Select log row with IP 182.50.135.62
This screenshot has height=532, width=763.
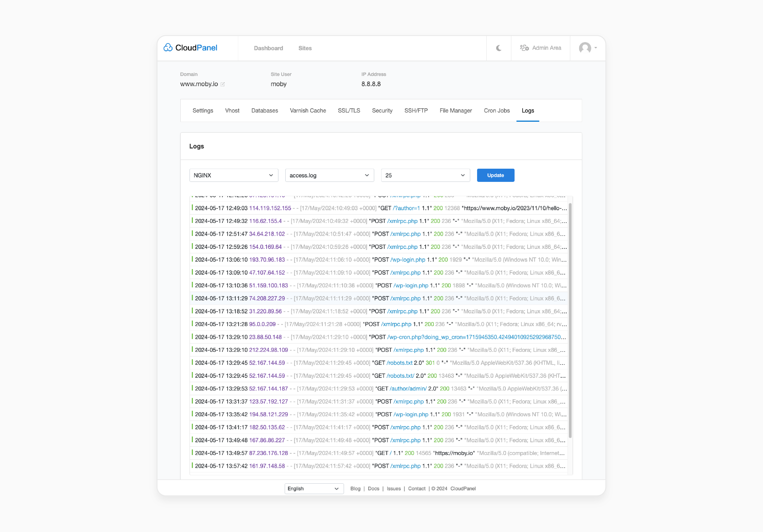[379, 427]
